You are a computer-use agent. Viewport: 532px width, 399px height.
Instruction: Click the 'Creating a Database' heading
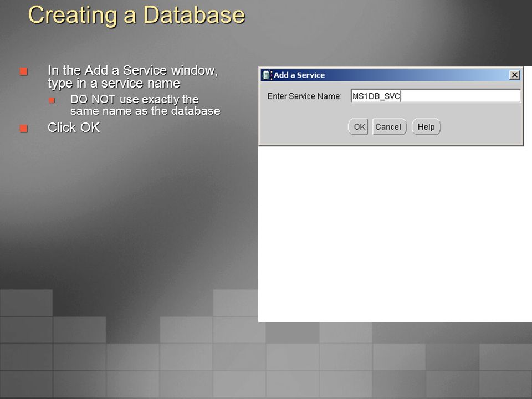(x=136, y=16)
